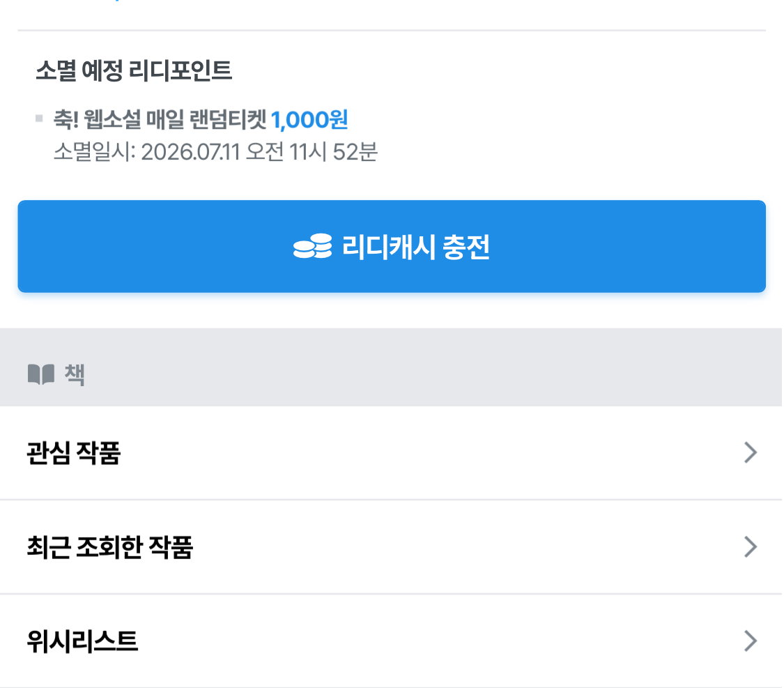The width and height of the screenshot is (784, 688).
Task: Open the 관심 작품 menu entry
Action: click(x=392, y=453)
